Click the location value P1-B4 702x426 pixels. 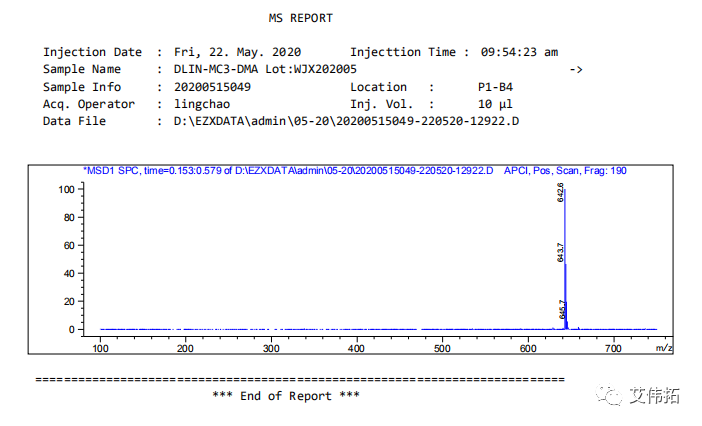point(495,87)
